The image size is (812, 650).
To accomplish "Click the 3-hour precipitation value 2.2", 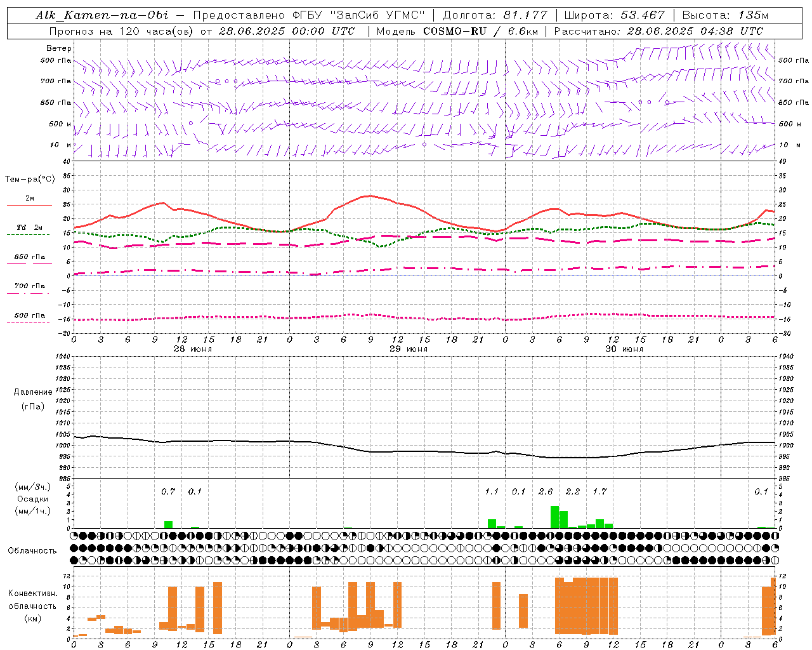I will pos(573,491).
